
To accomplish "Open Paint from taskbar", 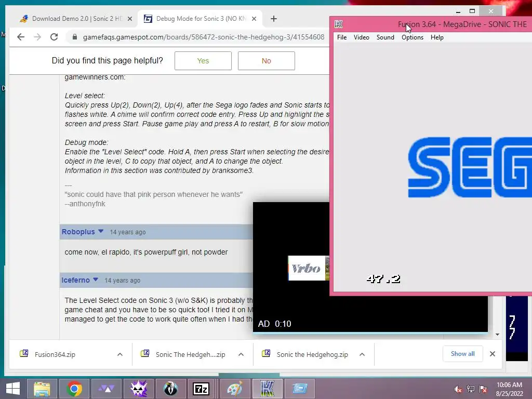I will click(235, 389).
